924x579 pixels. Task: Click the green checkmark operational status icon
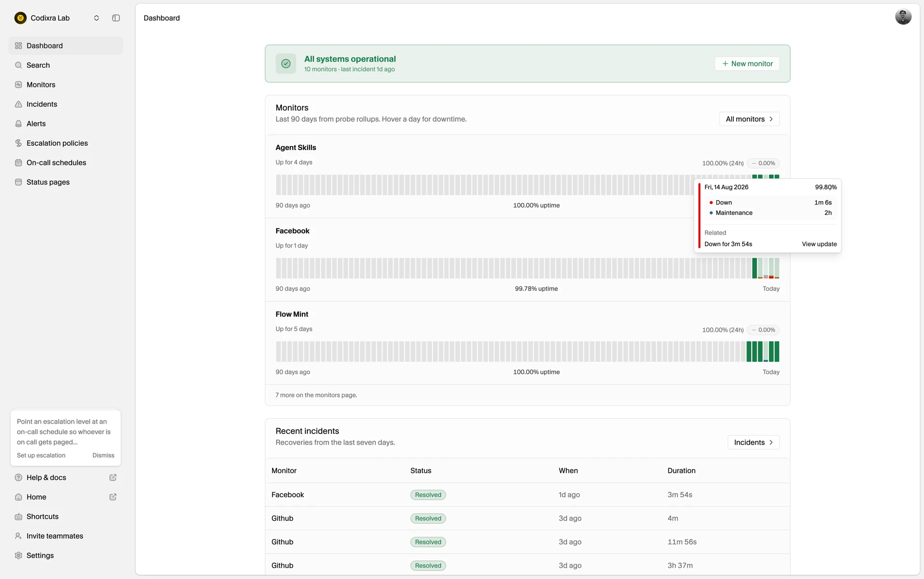pyautogui.click(x=286, y=63)
